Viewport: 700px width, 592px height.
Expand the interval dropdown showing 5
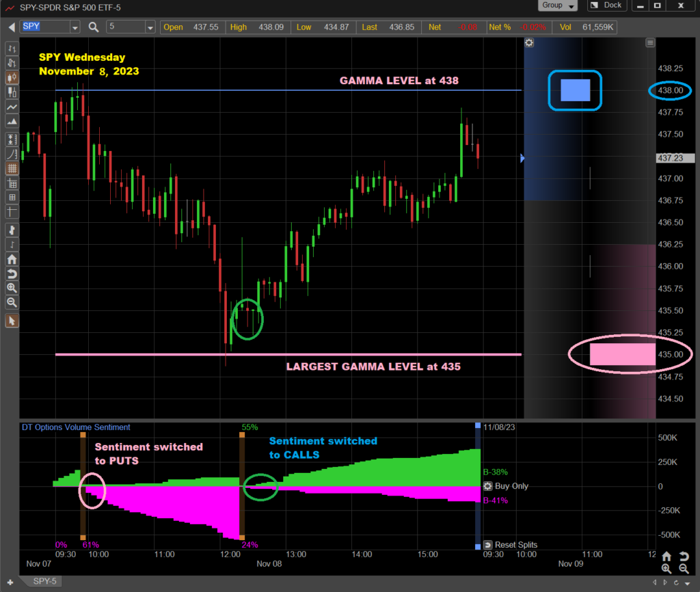pos(150,27)
